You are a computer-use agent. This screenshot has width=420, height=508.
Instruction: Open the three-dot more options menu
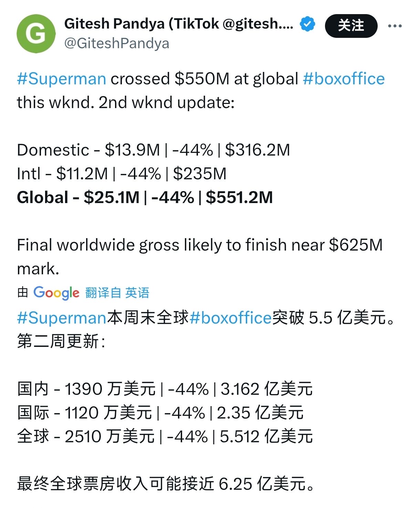point(395,26)
